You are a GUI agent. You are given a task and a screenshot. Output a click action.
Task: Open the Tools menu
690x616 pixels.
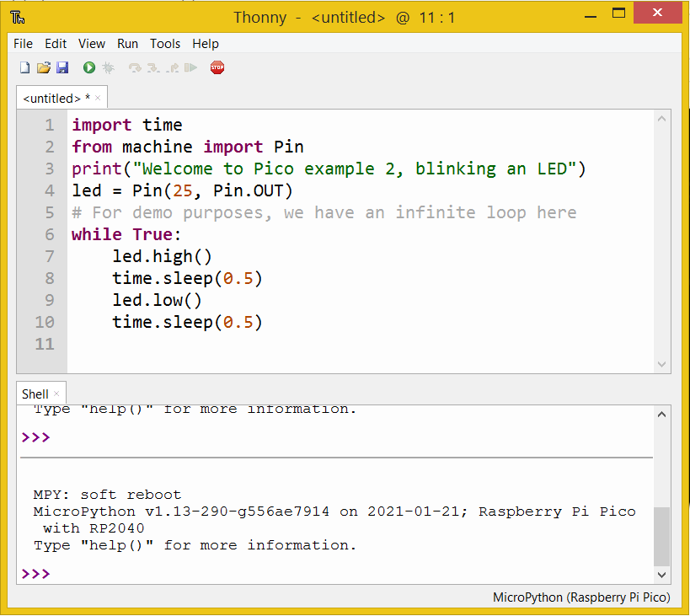[x=165, y=44]
